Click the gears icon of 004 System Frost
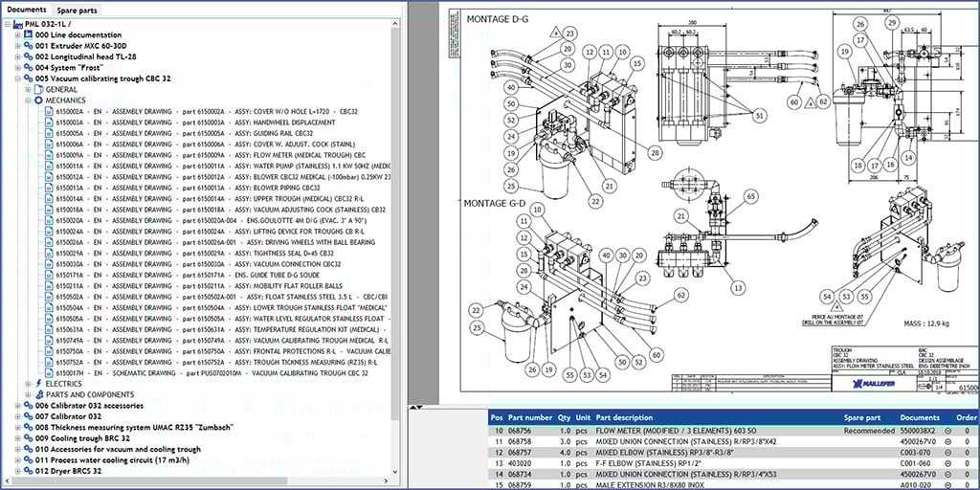The width and height of the screenshot is (980, 490). [28, 68]
